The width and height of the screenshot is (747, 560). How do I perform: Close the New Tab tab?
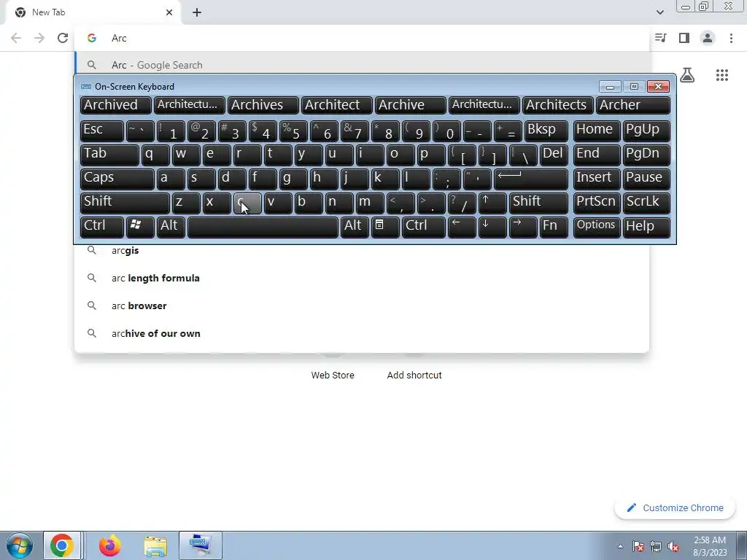point(169,12)
